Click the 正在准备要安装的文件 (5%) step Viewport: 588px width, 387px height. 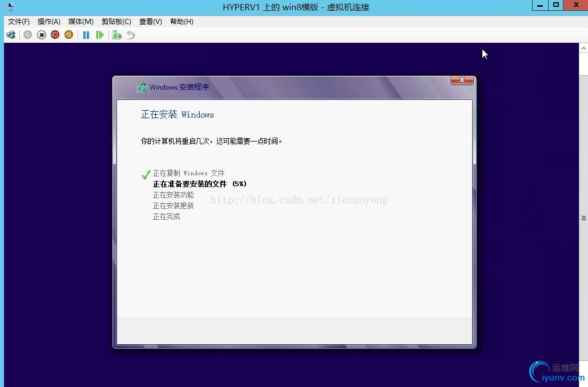point(199,184)
